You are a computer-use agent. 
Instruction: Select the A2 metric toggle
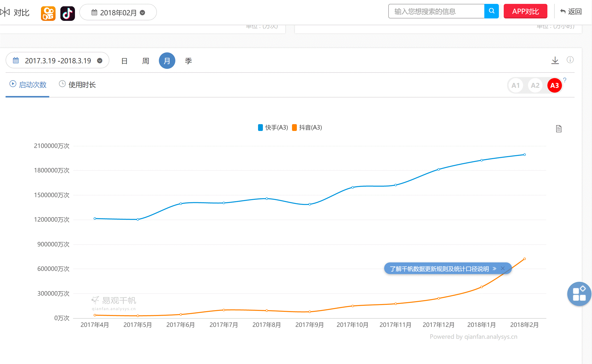coord(535,85)
